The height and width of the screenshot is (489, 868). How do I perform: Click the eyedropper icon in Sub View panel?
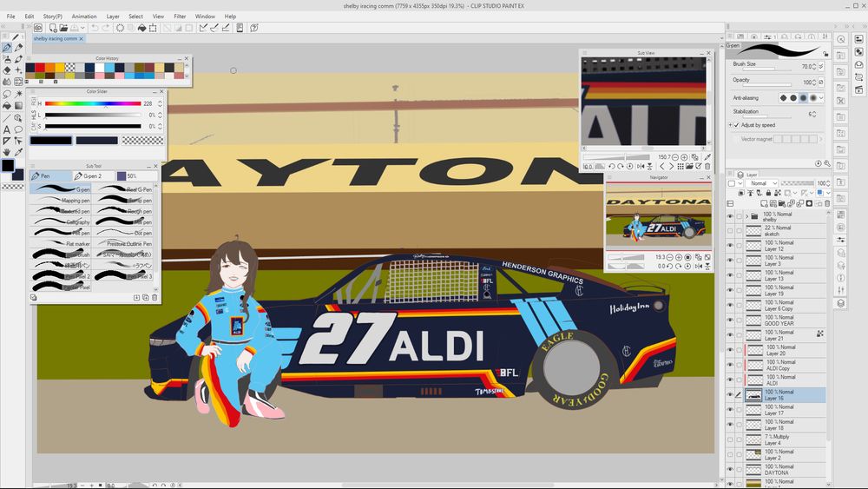coord(707,157)
